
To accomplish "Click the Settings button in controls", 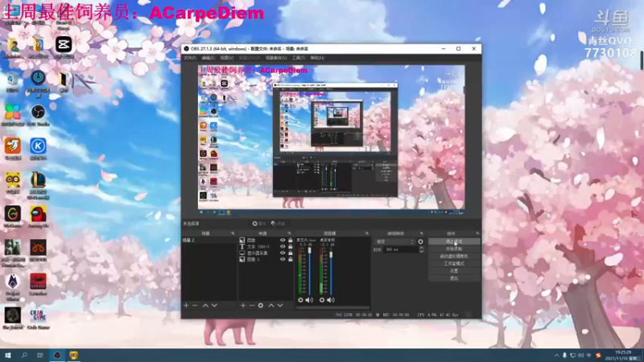I will 454,271.
